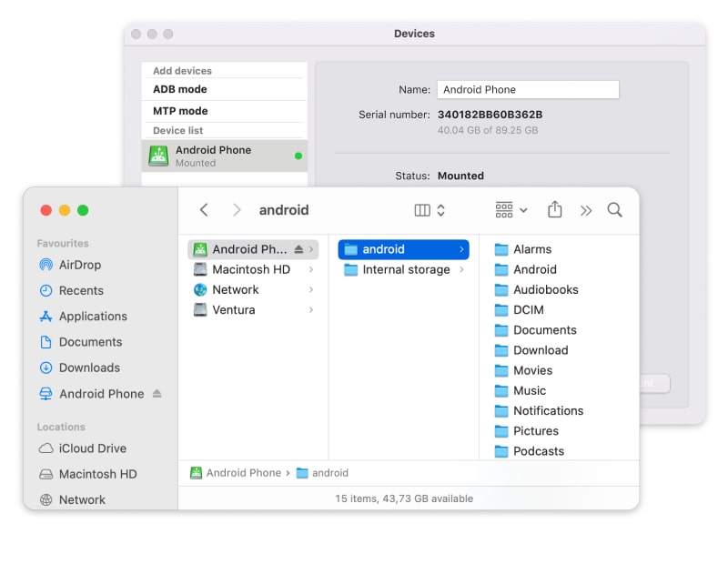Expand the Macintosh HD column chevron
Viewport: 728px width, 564px height.
pyautogui.click(x=311, y=269)
